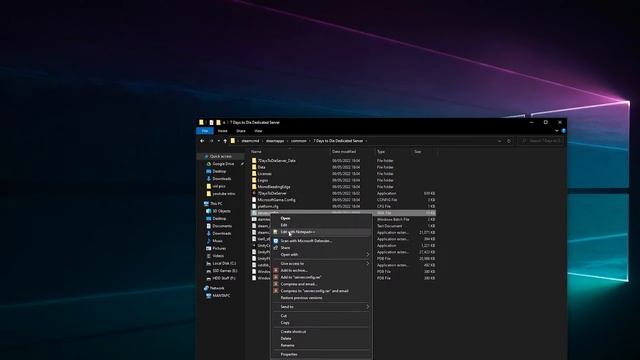Screen dimensions: 640x360
Task: Select Network in navigation pane
Action: pos(217,288)
